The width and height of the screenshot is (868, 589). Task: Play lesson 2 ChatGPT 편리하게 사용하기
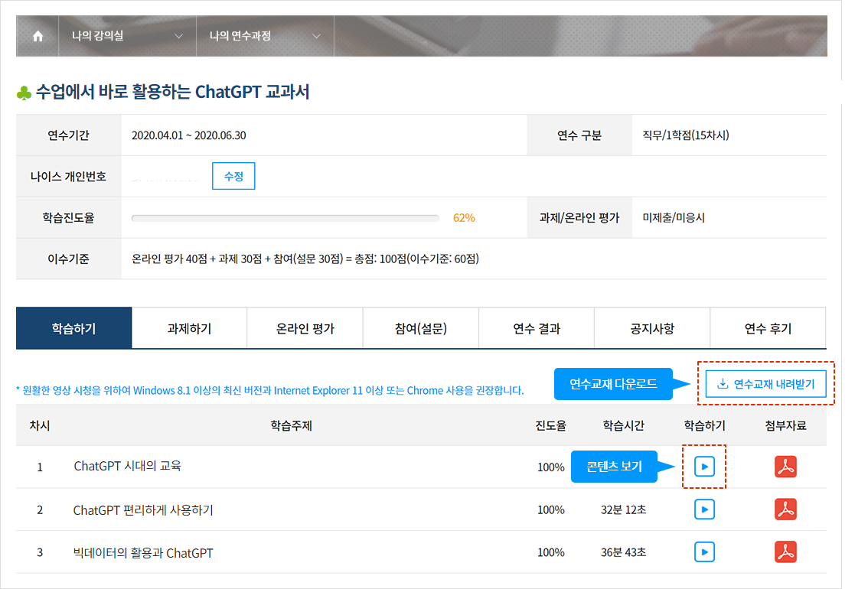click(704, 509)
